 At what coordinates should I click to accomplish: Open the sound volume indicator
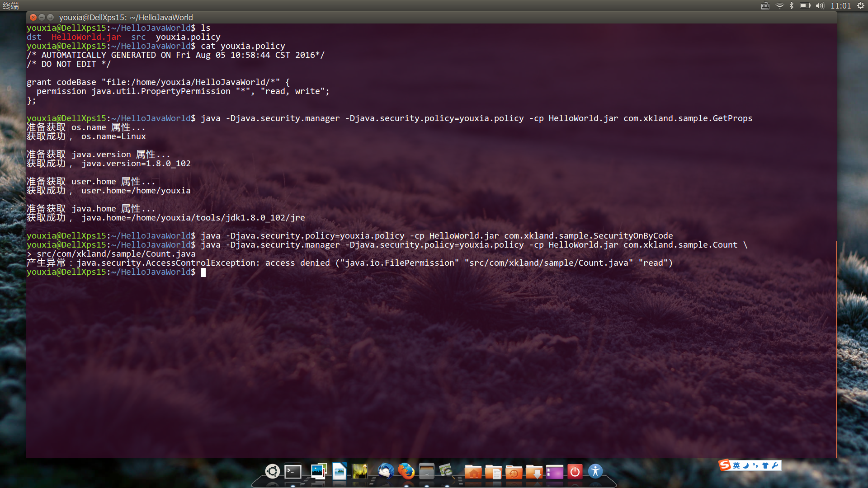[x=820, y=6]
